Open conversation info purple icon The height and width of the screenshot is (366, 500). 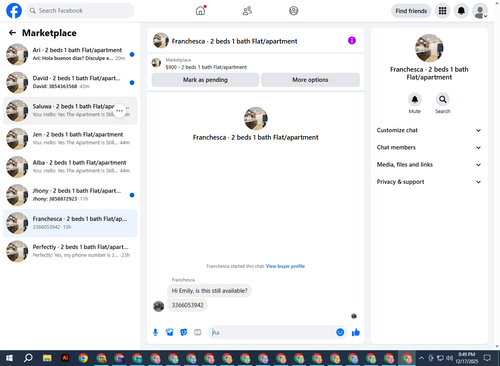coord(352,41)
